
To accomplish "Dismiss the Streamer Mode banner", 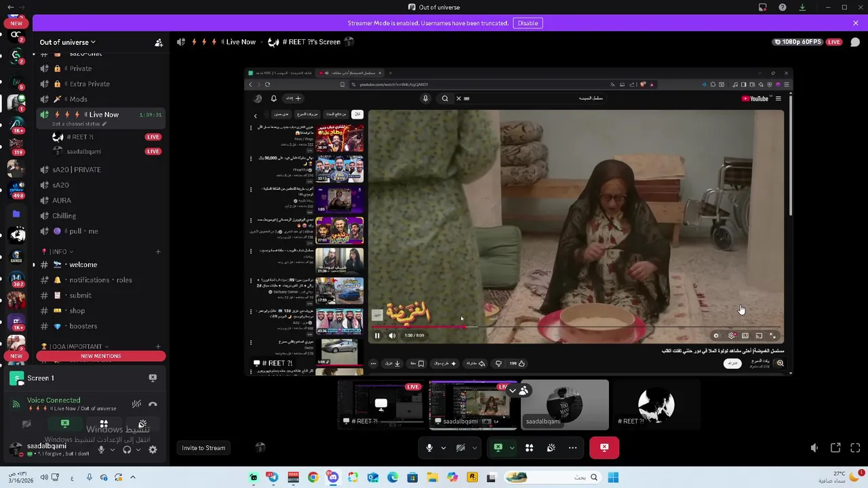I will pos(856,23).
